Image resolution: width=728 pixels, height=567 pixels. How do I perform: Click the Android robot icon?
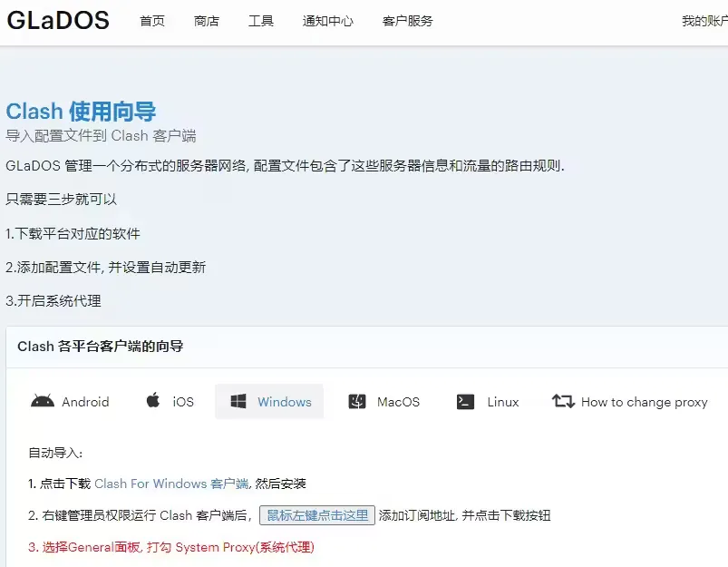[42, 402]
